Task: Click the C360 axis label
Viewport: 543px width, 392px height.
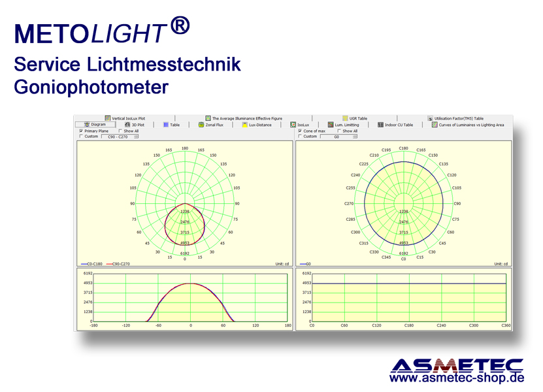Action: pyautogui.click(x=506, y=325)
